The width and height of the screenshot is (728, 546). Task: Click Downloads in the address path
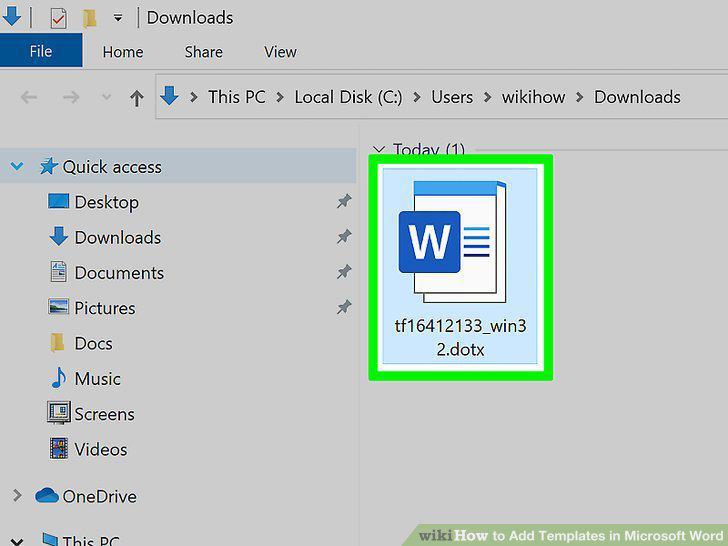(637, 97)
